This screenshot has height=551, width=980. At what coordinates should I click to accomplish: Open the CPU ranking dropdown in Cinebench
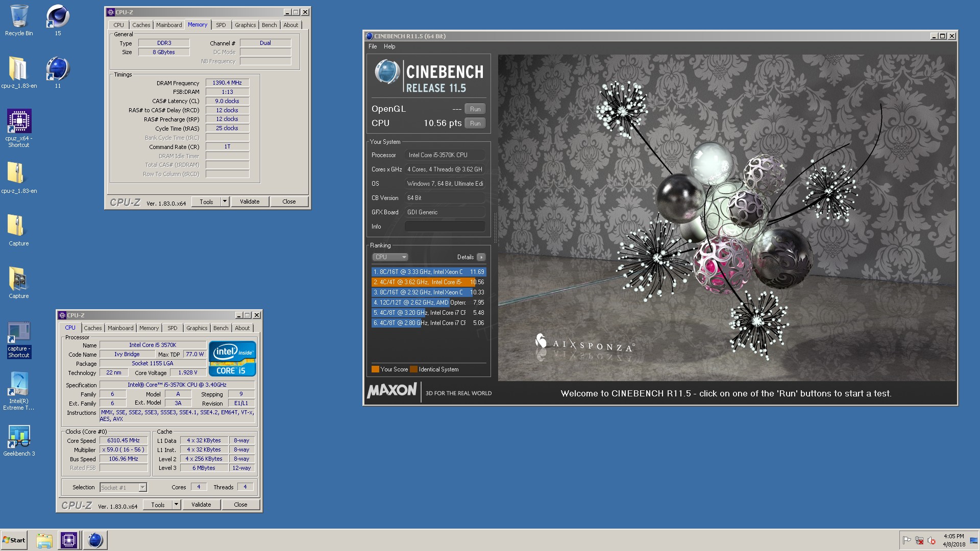390,257
